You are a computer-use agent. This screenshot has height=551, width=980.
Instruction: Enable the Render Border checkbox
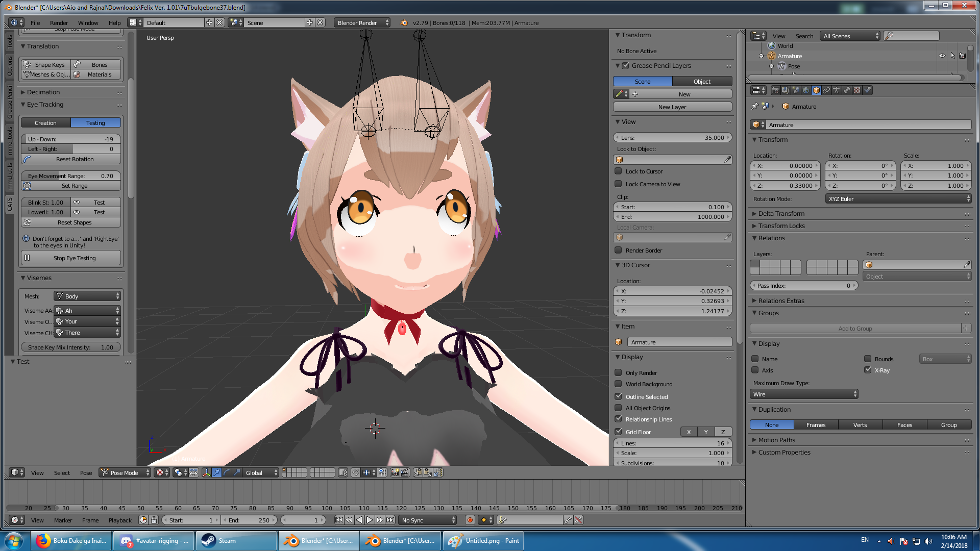click(618, 251)
